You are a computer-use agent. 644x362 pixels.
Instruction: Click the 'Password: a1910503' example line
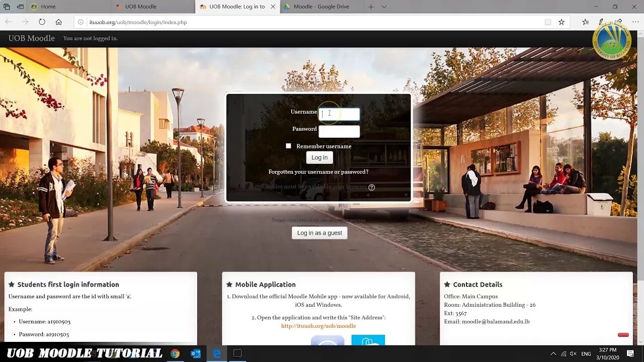point(44,334)
